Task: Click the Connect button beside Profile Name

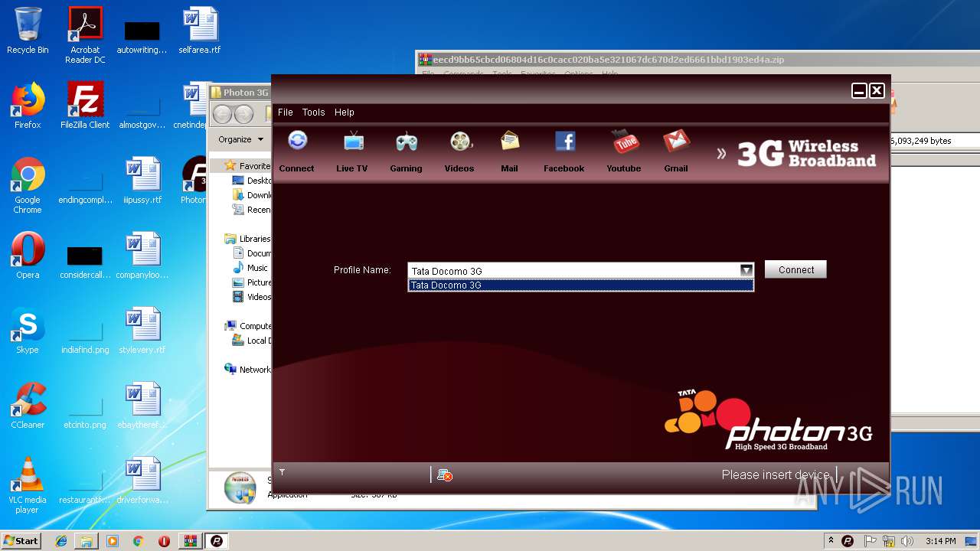Action: [795, 269]
